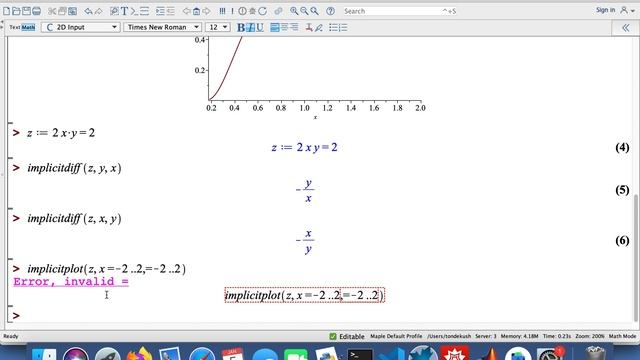Indent section with the indent icon
640x360 pixels.
(x=160, y=11)
